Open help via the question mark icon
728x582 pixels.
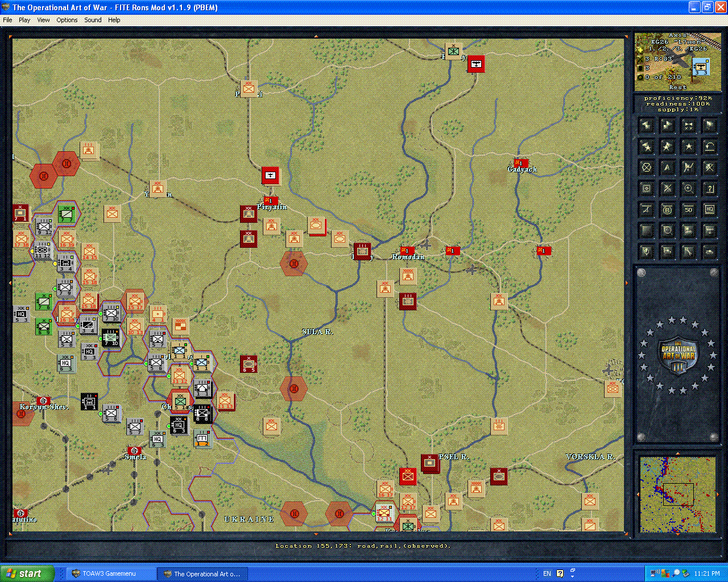(x=709, y=188)
